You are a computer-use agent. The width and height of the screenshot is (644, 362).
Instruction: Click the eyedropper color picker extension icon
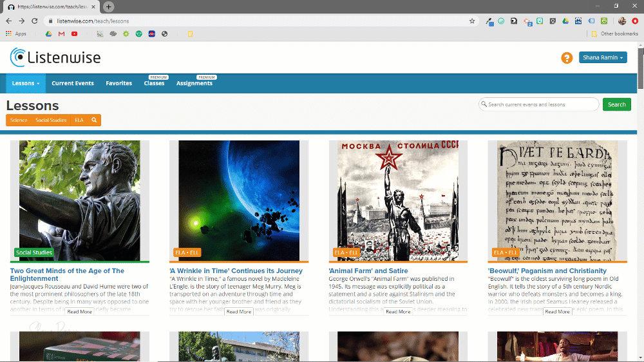coord(489,21)
